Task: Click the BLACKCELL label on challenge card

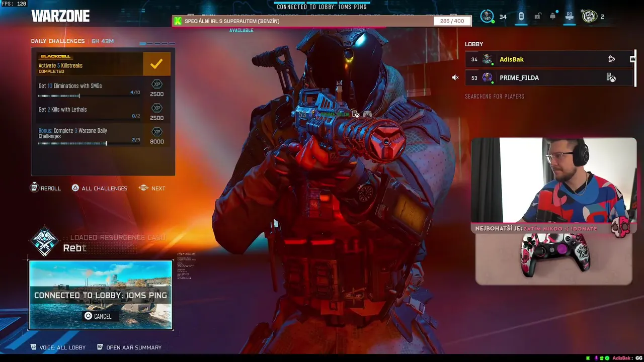Action: click(x=55, y=56)
